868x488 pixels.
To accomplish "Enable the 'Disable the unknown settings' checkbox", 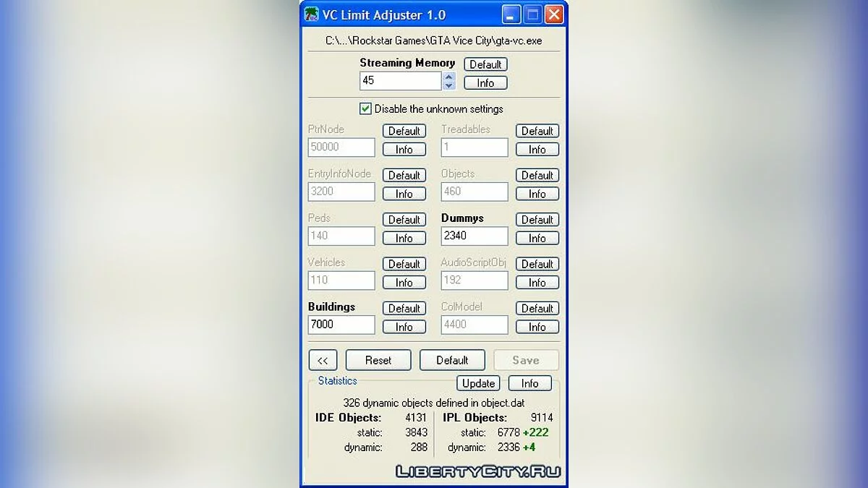I will (x=366, y=108).
